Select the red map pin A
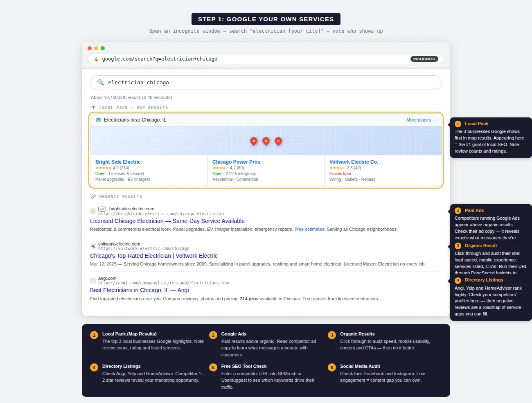This screenshot has height=403, width=532. [x=254, y=141]
